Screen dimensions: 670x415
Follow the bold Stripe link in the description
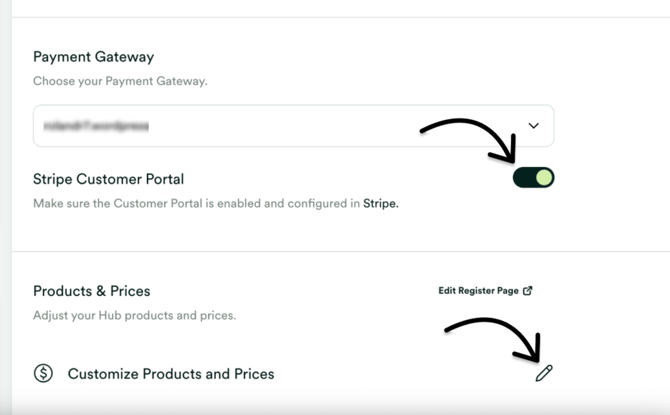(x=381, y=203)
